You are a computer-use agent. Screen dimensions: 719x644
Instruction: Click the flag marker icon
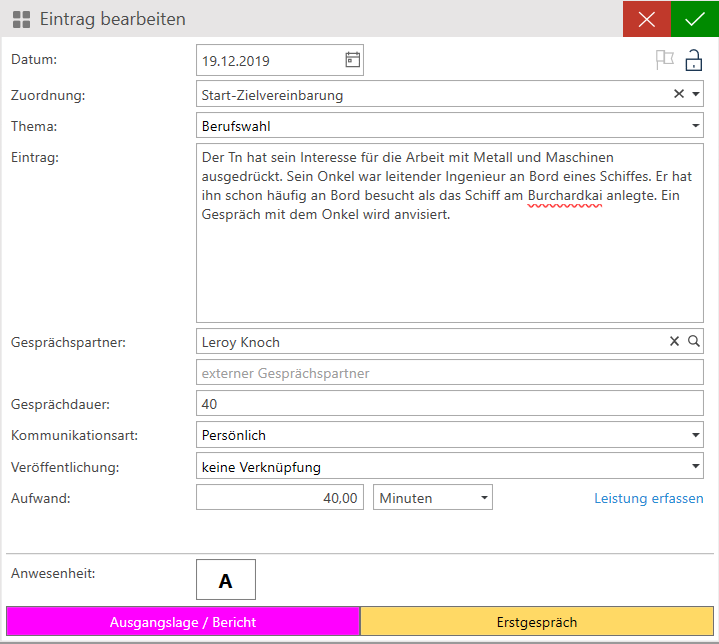664,60
